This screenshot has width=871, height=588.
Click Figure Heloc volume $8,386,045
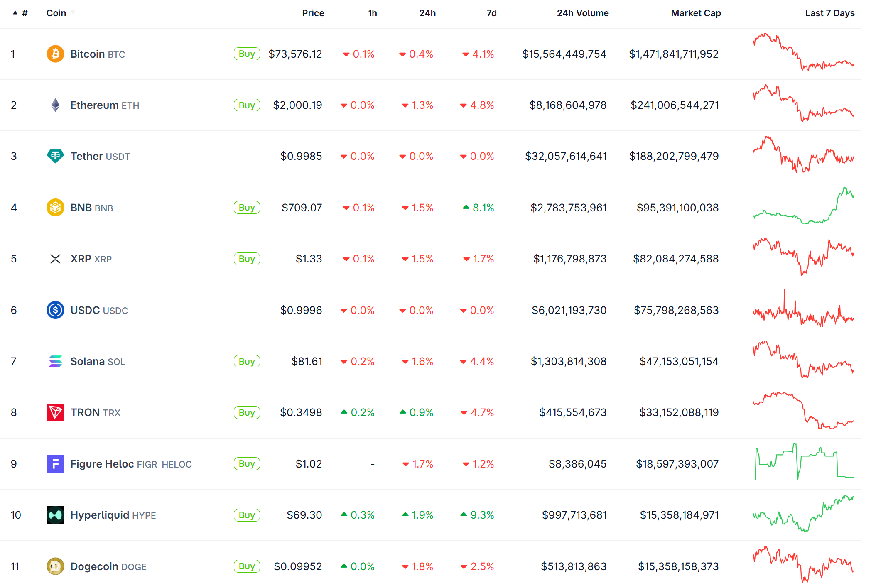click(578, 464)
